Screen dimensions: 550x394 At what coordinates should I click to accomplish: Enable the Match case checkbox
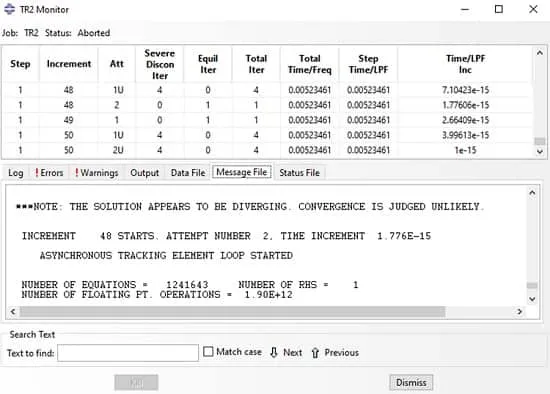(208, 352)
